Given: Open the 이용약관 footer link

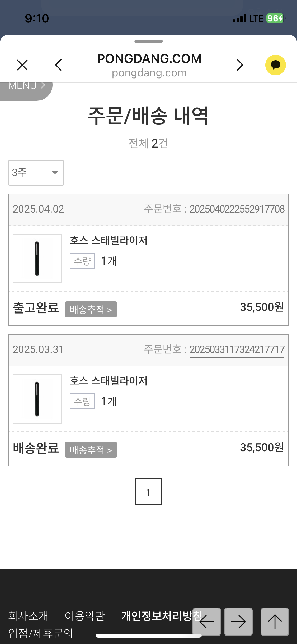Looking at the screenshot, I should pyautogui.click(x=85, y=616).
